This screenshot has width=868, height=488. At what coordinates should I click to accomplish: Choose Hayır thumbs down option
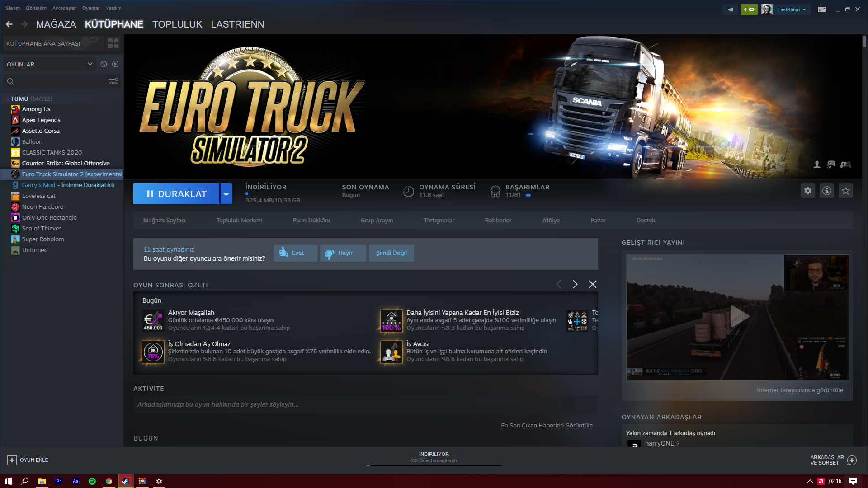[343, 253]
